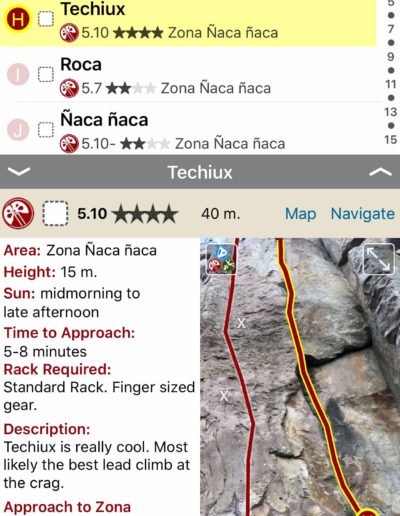
Task: Check the tick box for Ñaca ñaca
Action: (46, 130)
